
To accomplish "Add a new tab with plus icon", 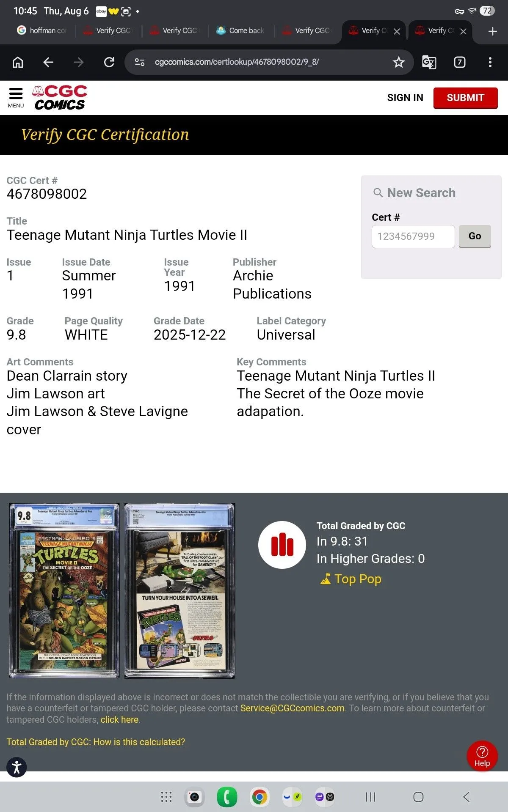I will pyautogui.click(x=492, y=31).
